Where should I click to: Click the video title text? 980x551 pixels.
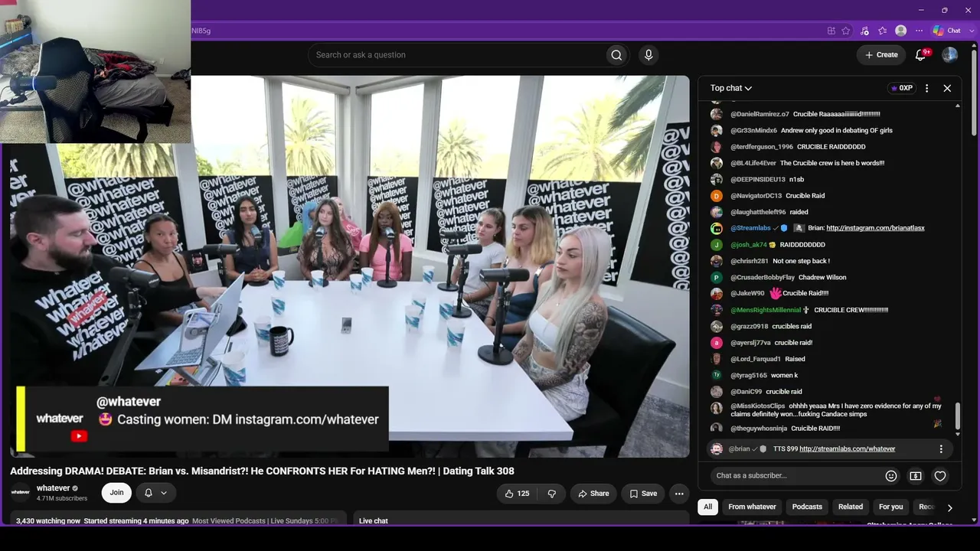coord(262,471)
